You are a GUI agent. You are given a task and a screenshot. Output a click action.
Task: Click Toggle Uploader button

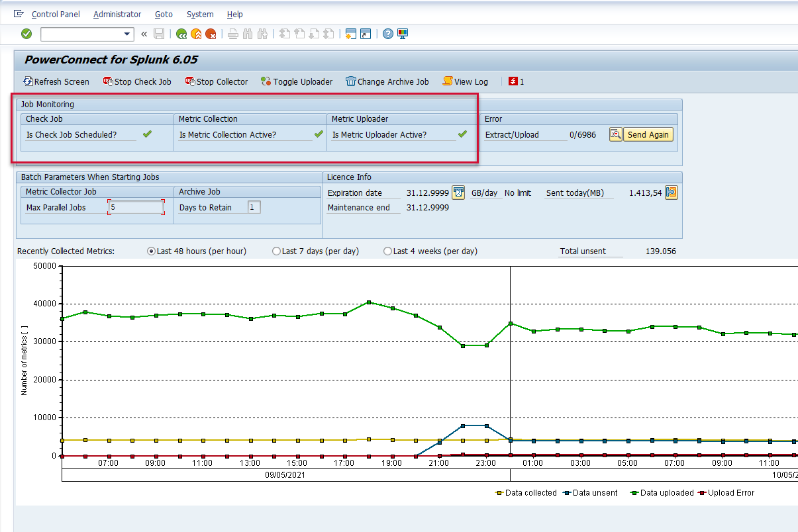pos(297,81)
